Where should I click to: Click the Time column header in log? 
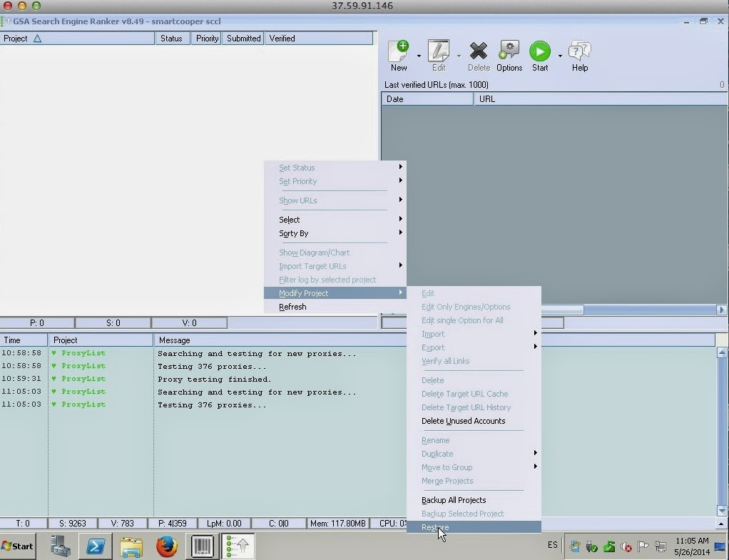[x=24, y=340]
